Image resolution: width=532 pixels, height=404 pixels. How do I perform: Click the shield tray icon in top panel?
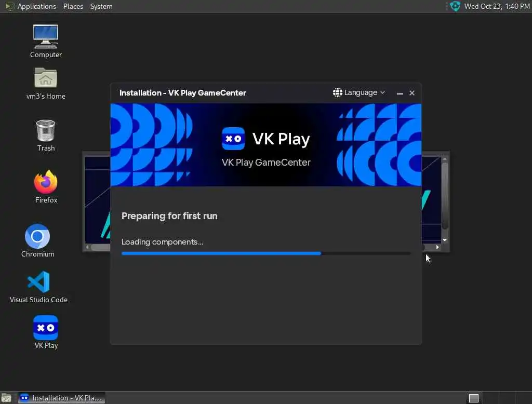coord(455,6)
